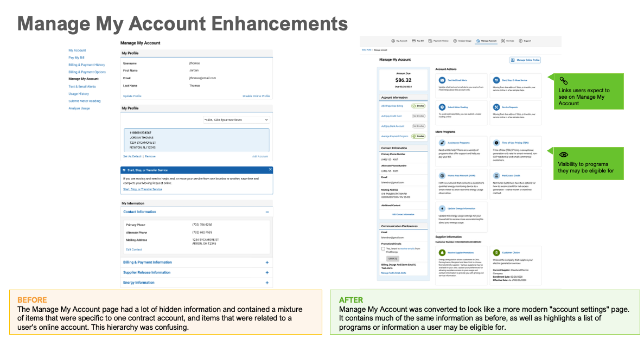
Task: Click the Submit Meter Reading card icon
Action: [x=442, y=107]
